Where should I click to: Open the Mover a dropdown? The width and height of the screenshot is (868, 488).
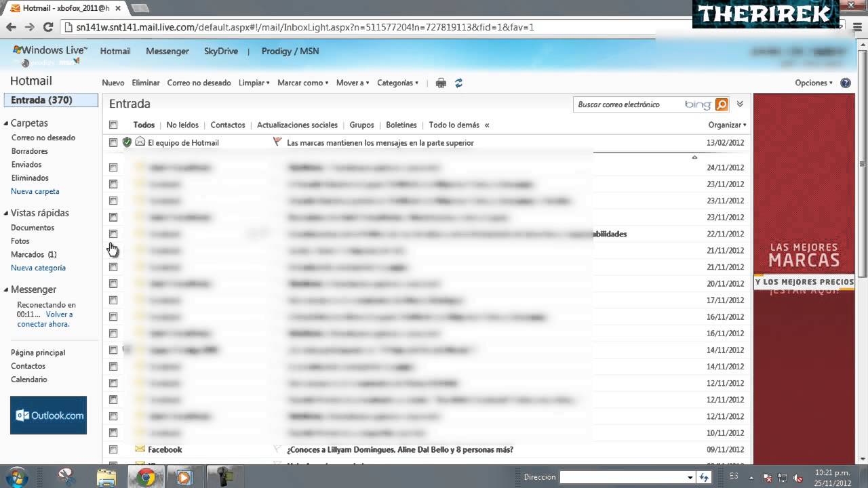point(353,83)
